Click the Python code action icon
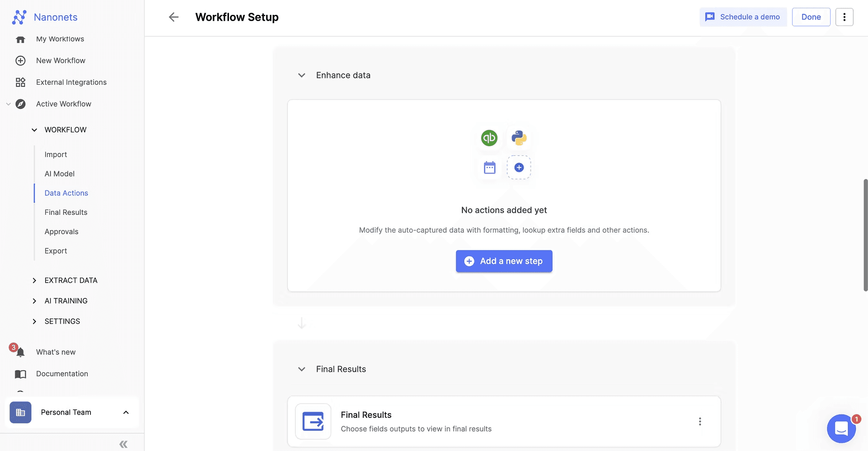The height and width of the screenshot is (451, 868). click(519, 138)
